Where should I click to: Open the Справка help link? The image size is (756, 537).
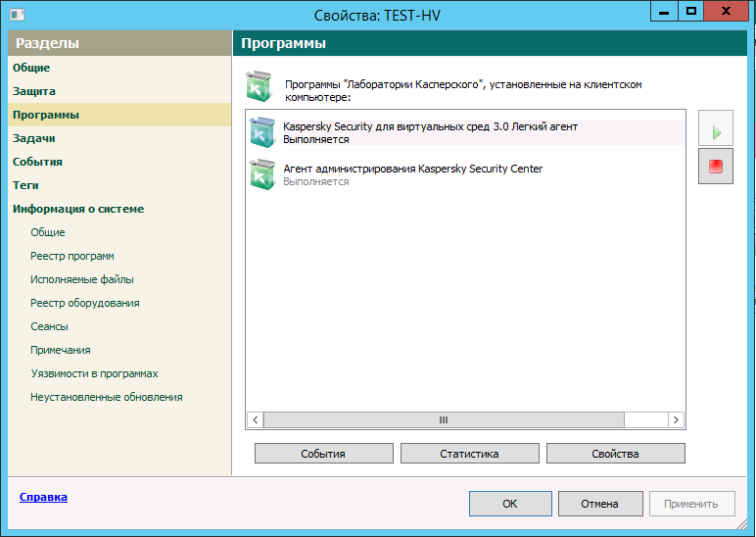pos(43,497)
